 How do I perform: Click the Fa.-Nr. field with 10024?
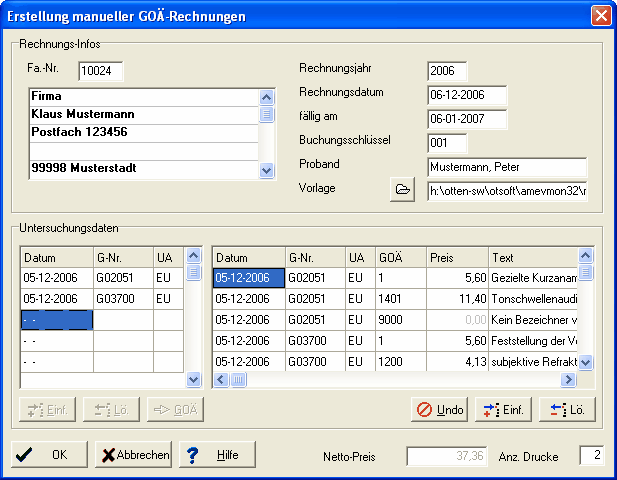click(x=100, y=71)
